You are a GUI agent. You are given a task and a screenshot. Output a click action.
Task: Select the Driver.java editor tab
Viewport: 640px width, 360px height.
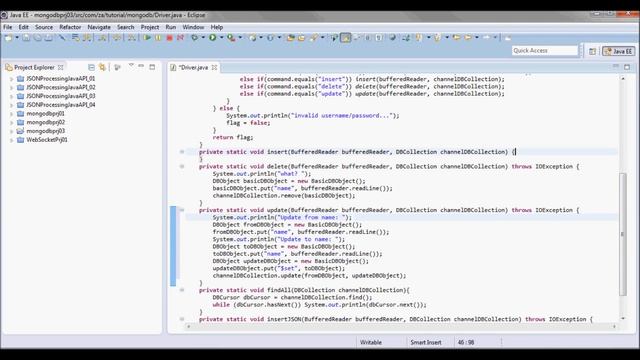tap(193, 67)
